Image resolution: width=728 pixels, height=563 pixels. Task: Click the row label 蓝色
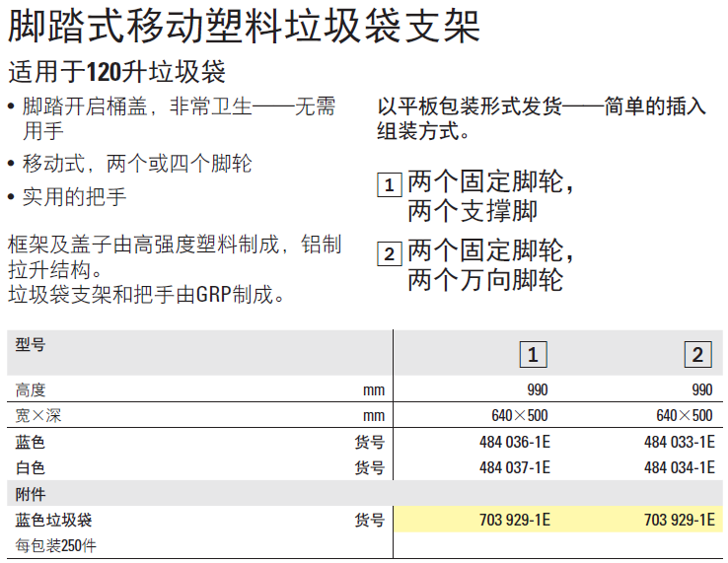(x=31, y=442)
